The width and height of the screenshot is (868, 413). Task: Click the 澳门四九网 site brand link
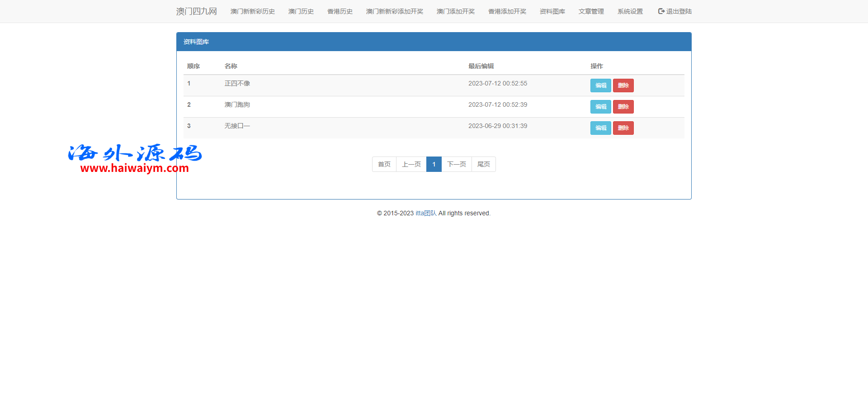pyautogui.click(x=196, y=11)
